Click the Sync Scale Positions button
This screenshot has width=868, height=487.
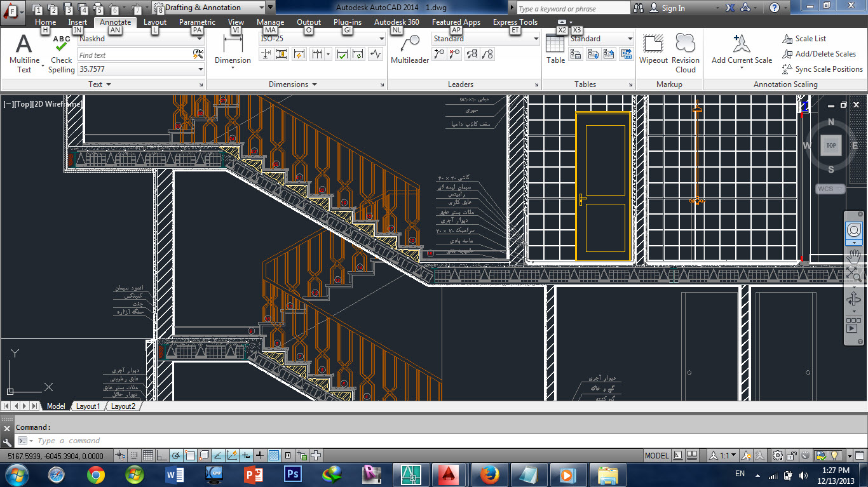click(823, 69)
